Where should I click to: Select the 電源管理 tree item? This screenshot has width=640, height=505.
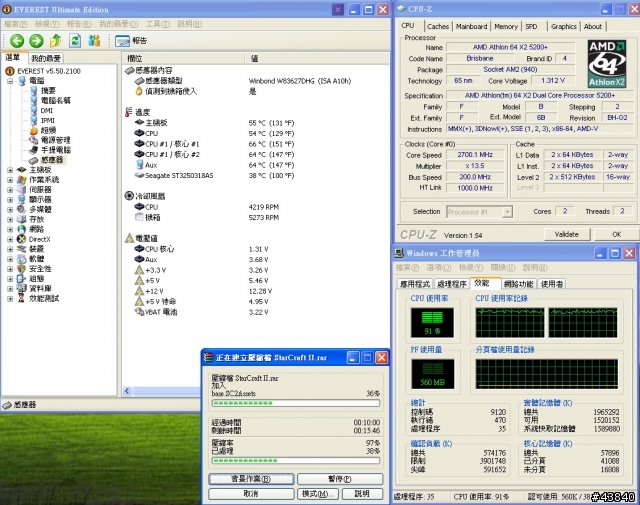coord(55,140)
